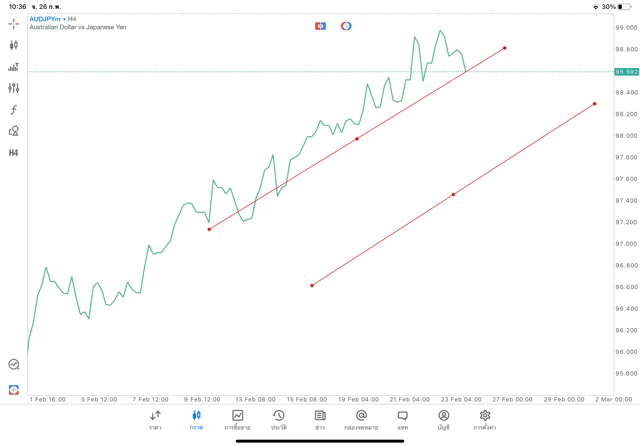Toggle the red-blue circular button above chart
Viewport: 640px width, 447px height.
tap(346, 26)
